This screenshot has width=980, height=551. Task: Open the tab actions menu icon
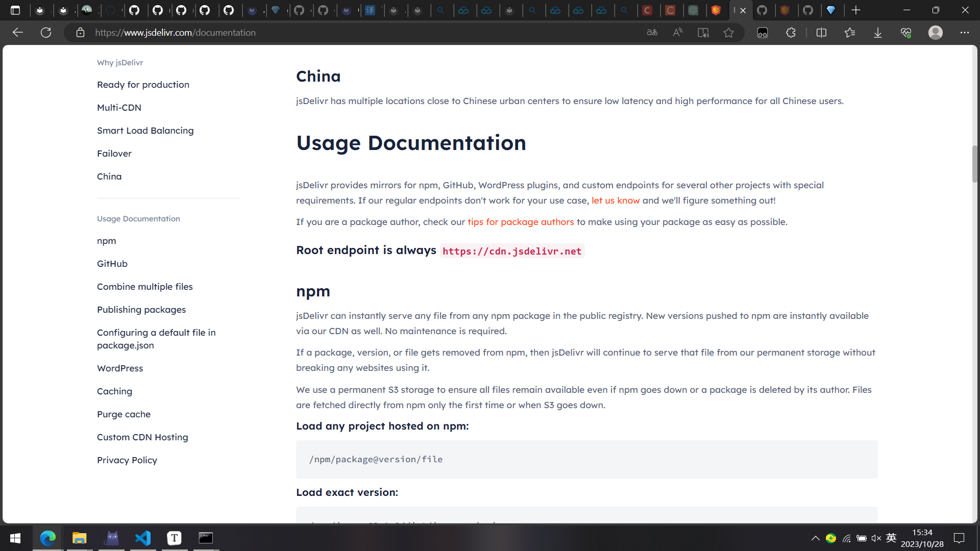click(x=15, y=10)
